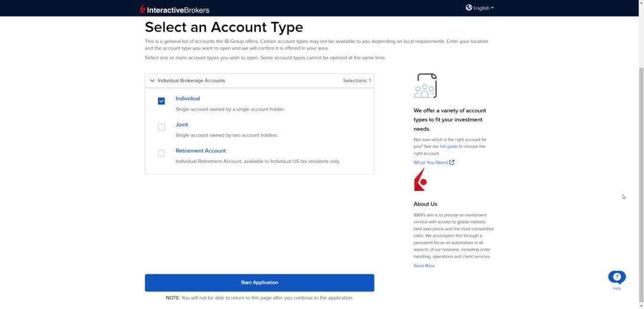Click the Individual Brokerage Accounts header text
The width and height of the screenshot is (644, 309).
(x=191, y=81)
